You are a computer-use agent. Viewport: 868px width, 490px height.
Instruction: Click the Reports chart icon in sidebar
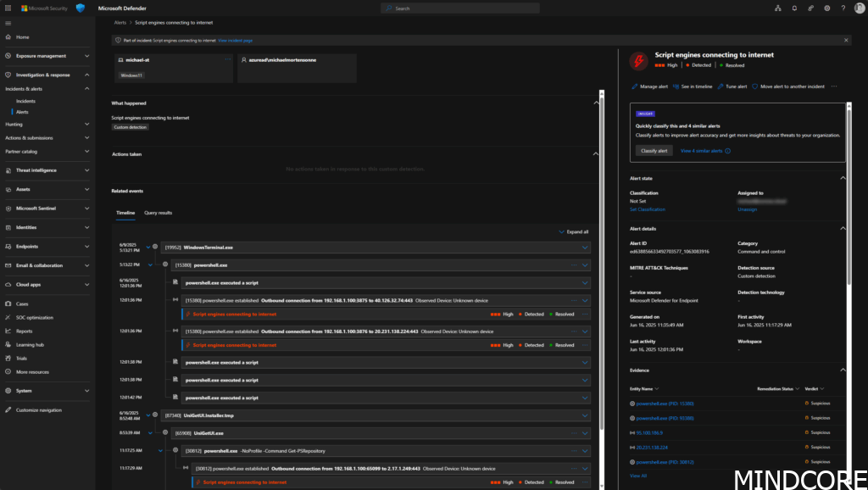(x=8, y=331)
